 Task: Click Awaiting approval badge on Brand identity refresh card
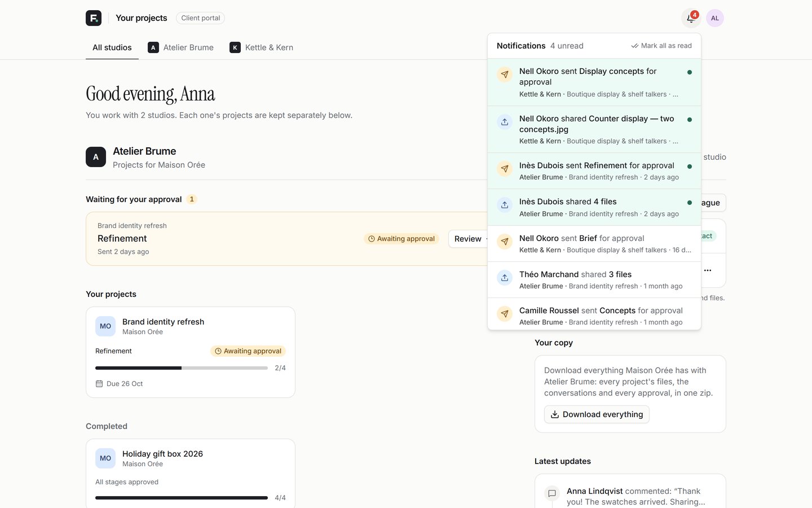pyautogui.click(x=248, y=351)
